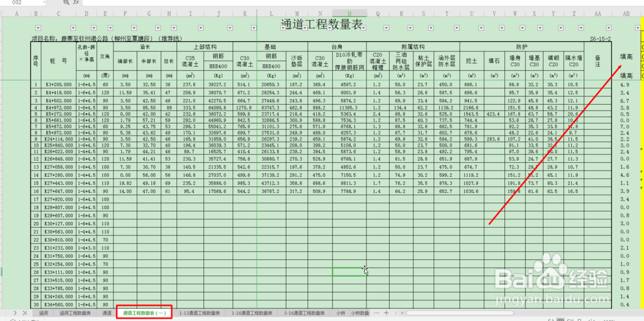Click excavation value 2166.6
This screenshot has width=644, height=321.
[x=471, y=107]
